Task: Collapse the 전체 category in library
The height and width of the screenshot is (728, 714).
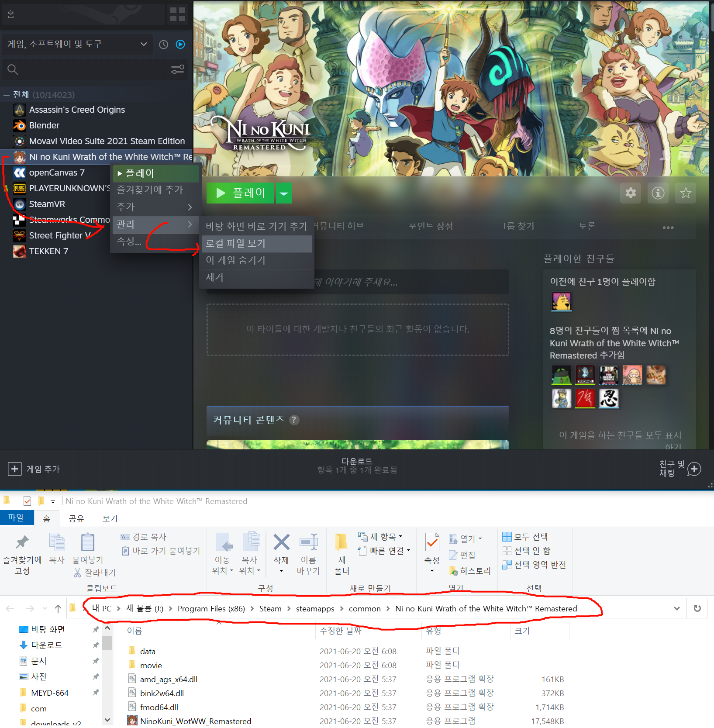Action: click(7, 95)
